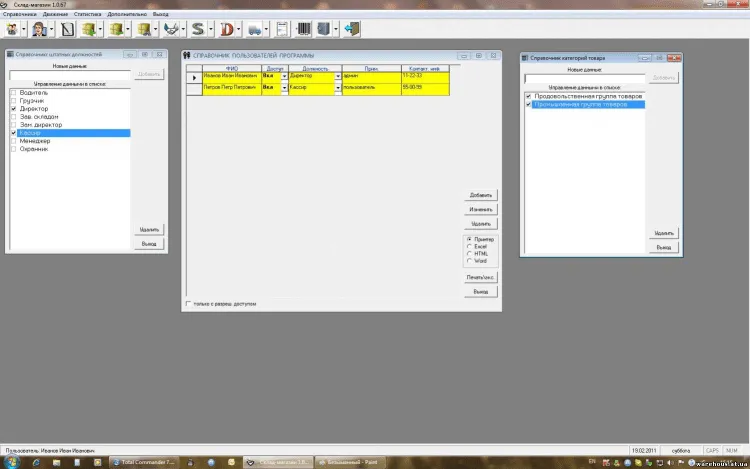Expand arrow next to safe icon
Screen dimensions: 750x469
tap(336, 29)
